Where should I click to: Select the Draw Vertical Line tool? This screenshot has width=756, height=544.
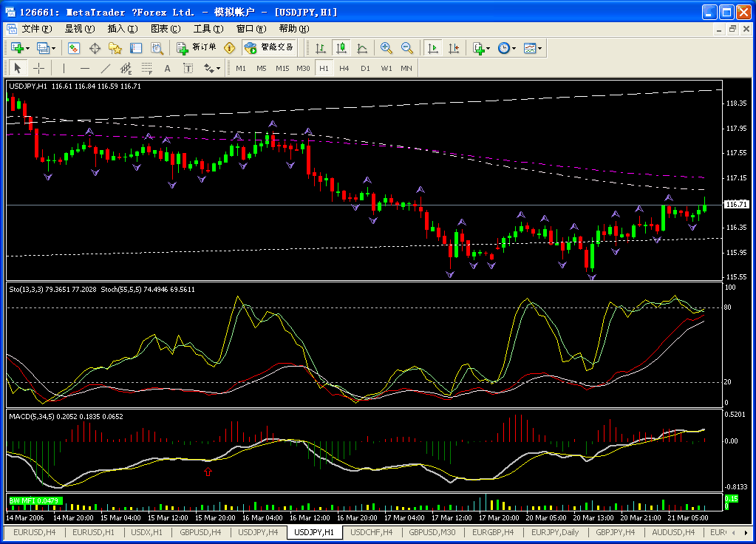64,68
